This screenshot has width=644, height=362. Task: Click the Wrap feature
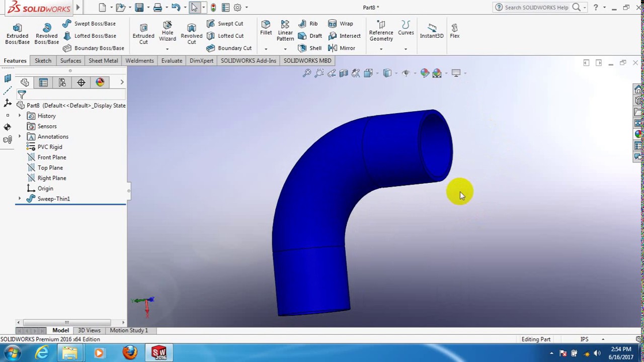point(341,24)
